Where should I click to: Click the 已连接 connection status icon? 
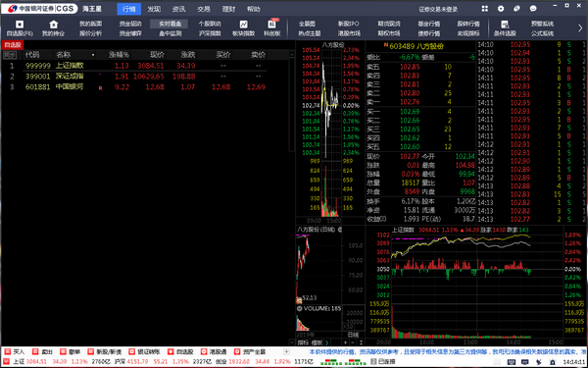coord(373,361)
